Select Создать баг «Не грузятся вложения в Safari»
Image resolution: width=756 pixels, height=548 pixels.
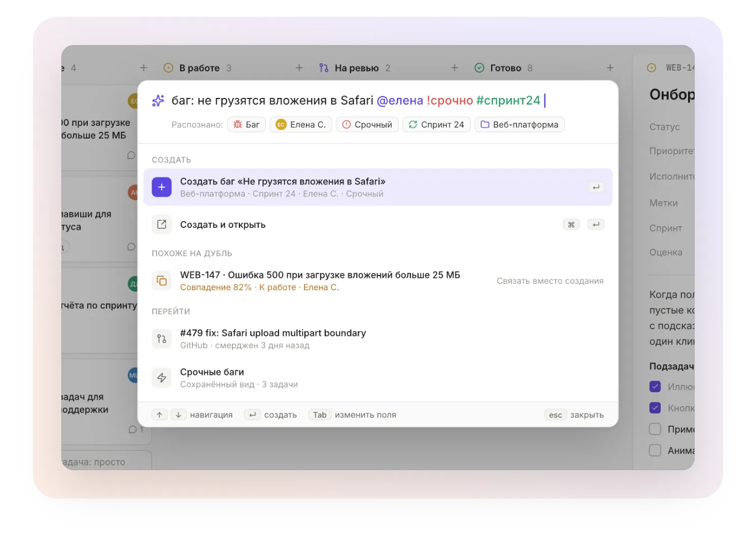[378, 187]
